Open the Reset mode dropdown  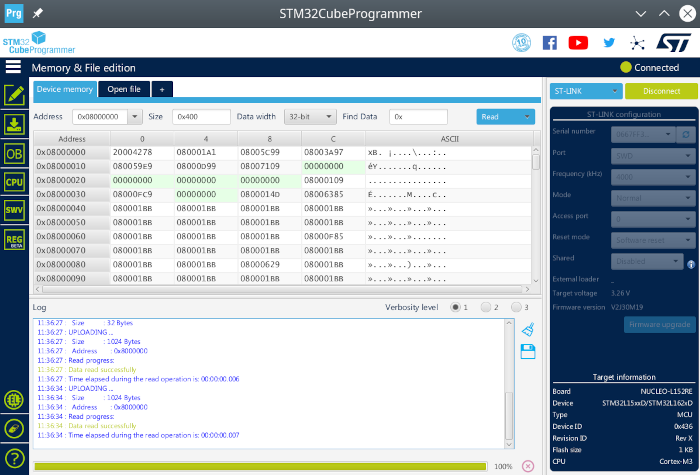(653, 240)
